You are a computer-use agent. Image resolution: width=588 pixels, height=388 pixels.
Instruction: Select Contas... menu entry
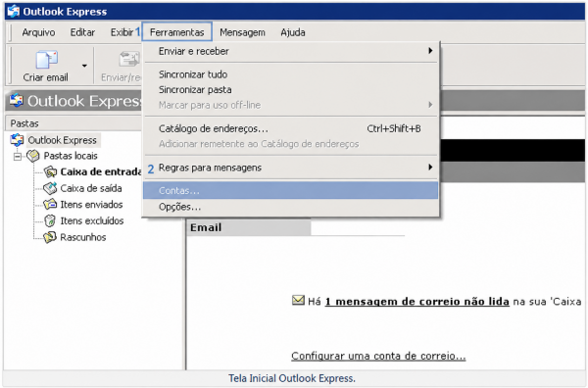coord(291,190)
